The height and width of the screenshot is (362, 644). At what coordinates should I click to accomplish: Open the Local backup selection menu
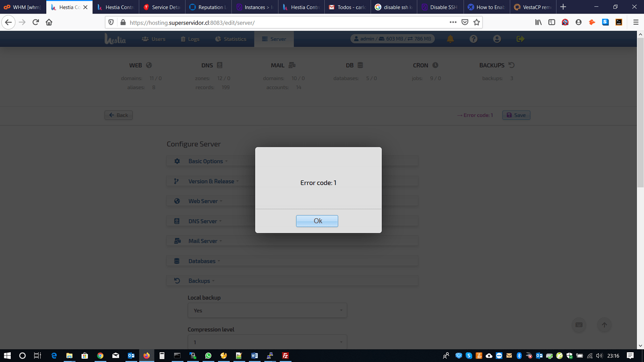point(267,310)
